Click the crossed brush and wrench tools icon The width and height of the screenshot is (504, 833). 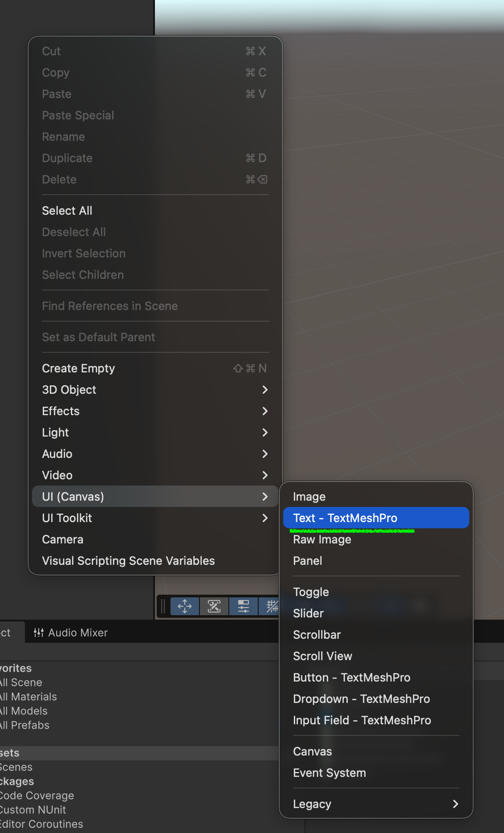tap(214, 606)
